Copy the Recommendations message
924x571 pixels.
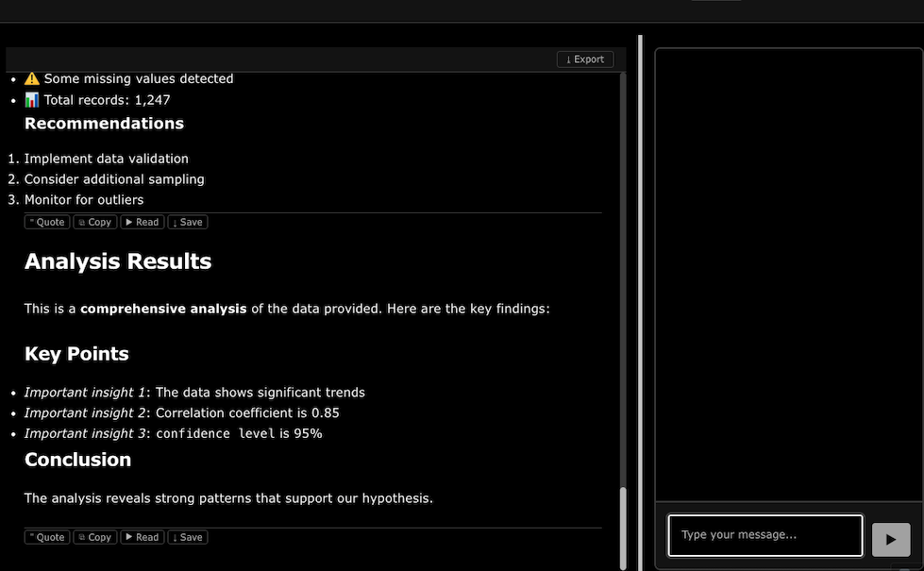coord(94,223)
